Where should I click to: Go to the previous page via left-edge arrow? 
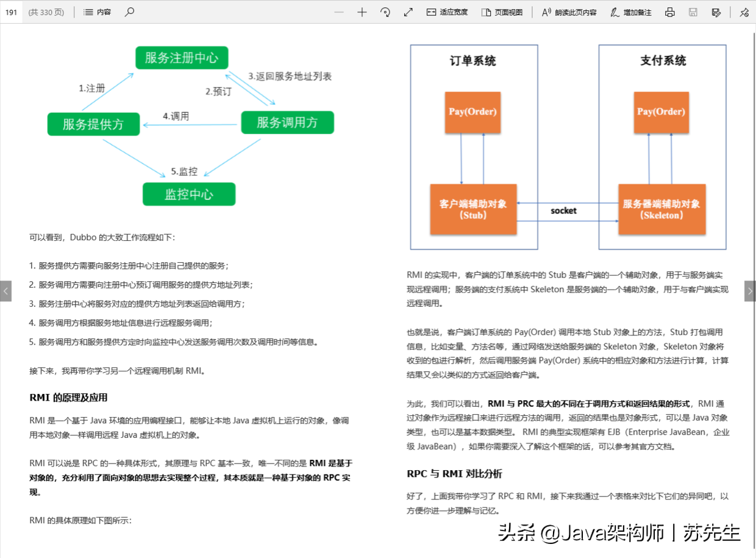coord(5,291)
